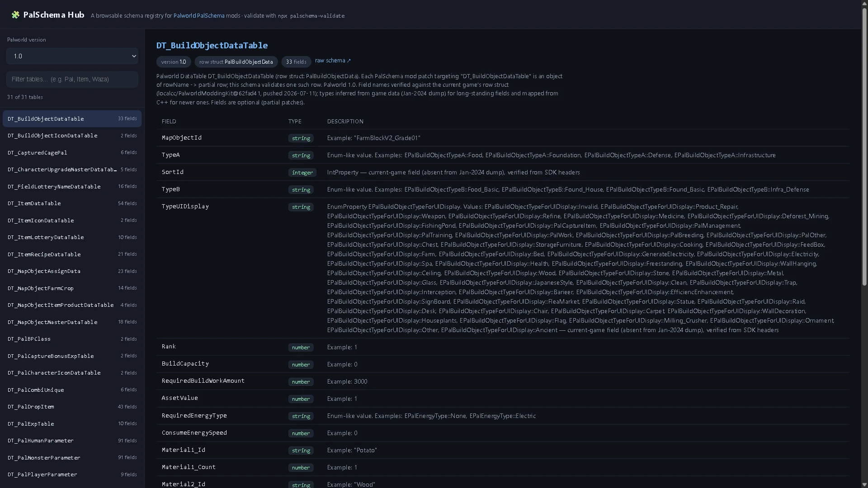Open the Palworld PalSchema link in header

[x=199, y=16]
